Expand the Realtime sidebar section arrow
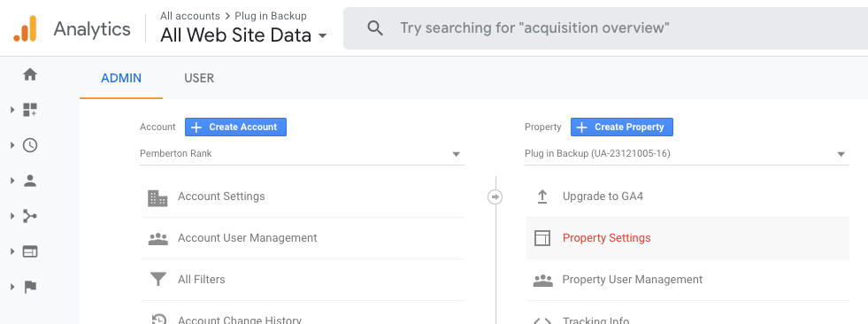The image size is (868, 324). click(x=12, y=145)
